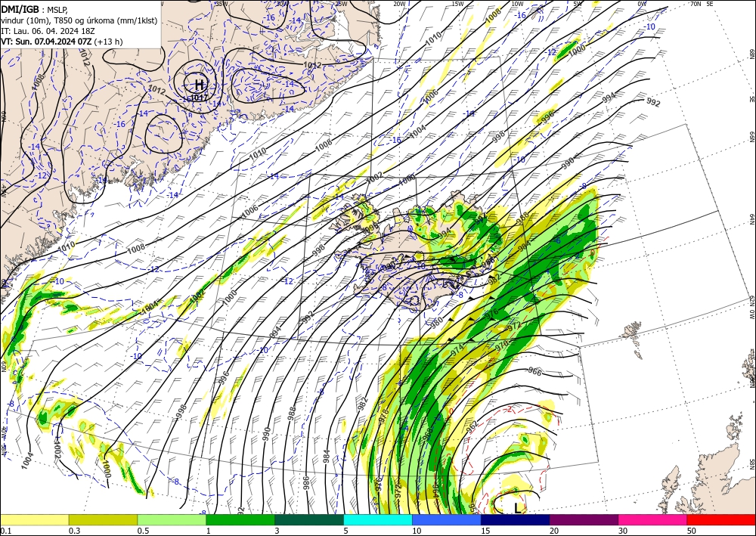
Task: Click the '30' legend value on the colorbar
Action: 623,530
